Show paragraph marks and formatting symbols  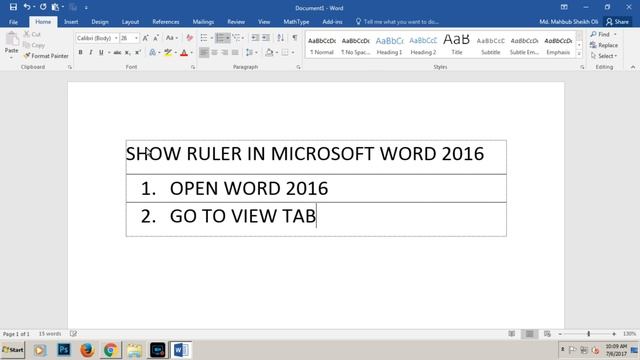click(x=295, y=38)
